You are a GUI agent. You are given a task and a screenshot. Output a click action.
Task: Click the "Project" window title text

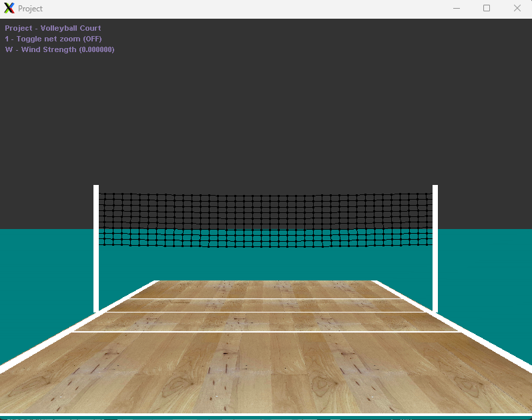click(x=30, y=9)
